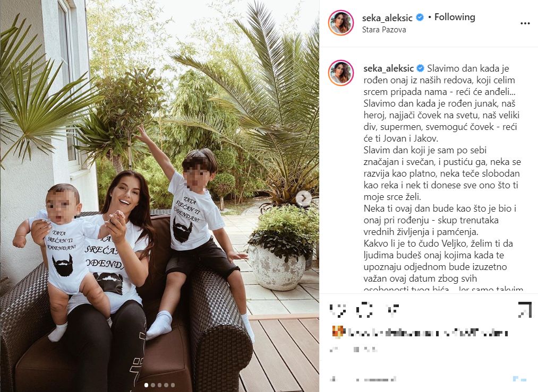The width and height of the screenshot is (538, 392).
Task: Open the liker's small avatar thumbnail
Action: click(x=338, y=332)
